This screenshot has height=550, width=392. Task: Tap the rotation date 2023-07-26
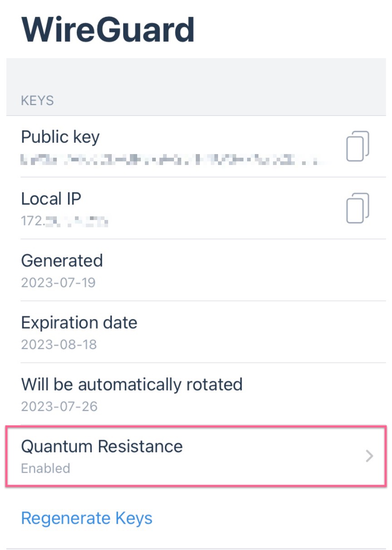(x=60, y=406)
